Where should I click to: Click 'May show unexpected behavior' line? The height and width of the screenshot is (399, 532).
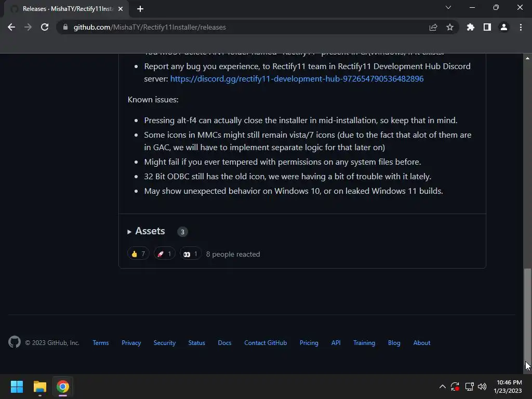point(294,191)
